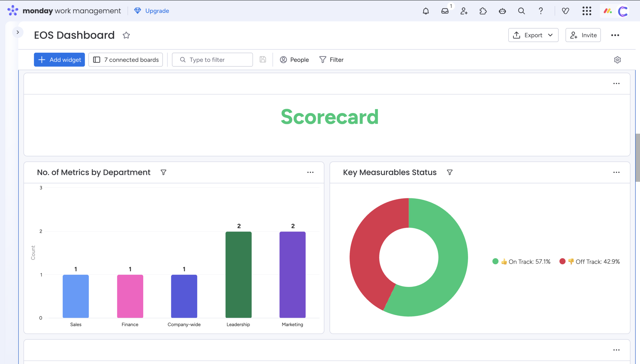Open dashboard settings gear icon
Screen dimensions: 640x364
point(617,60)
